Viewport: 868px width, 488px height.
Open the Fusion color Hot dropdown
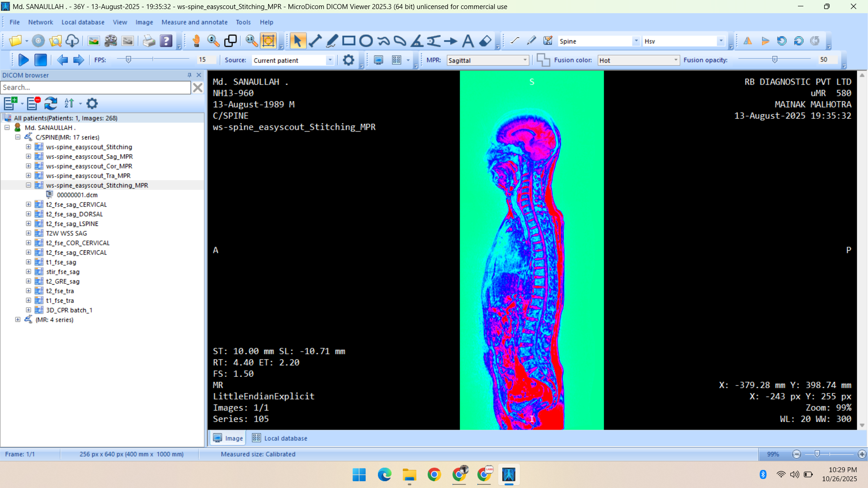[x=675, y=60]
